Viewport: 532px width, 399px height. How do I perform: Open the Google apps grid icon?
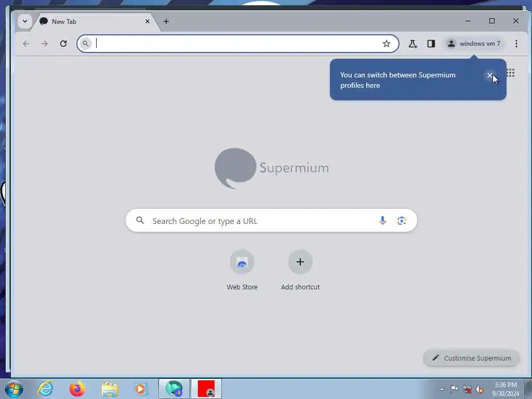tap(510, 73)
